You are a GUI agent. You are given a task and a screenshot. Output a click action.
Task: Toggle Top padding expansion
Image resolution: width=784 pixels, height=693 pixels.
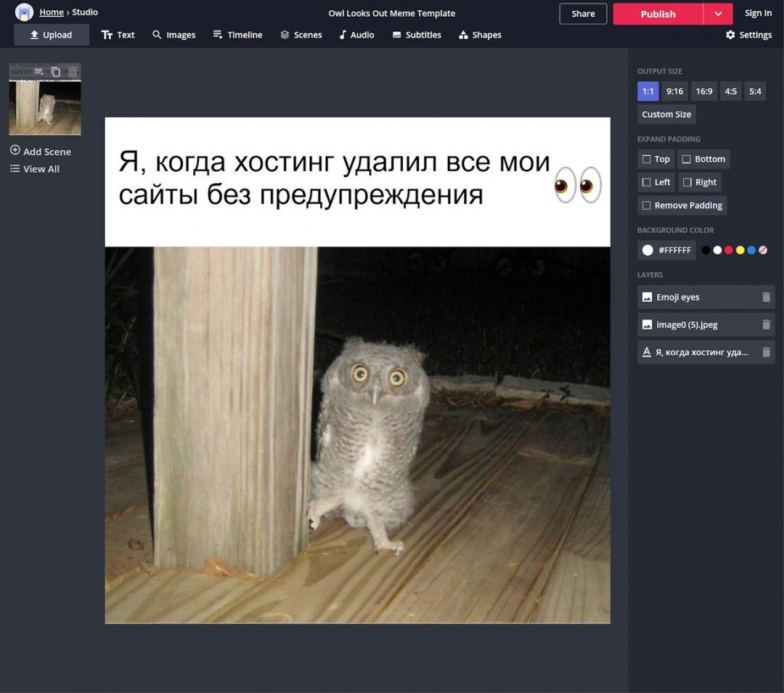tap(656, 159)
